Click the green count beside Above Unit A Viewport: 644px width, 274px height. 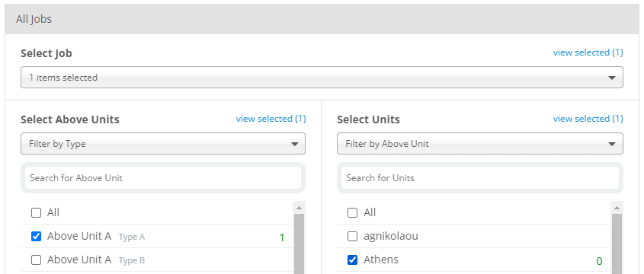click(x=282, y=237)
